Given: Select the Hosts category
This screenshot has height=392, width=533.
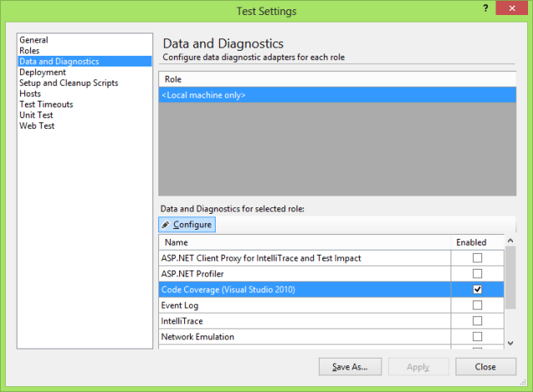Looking at the screenshot, I should tap(30, 94).
